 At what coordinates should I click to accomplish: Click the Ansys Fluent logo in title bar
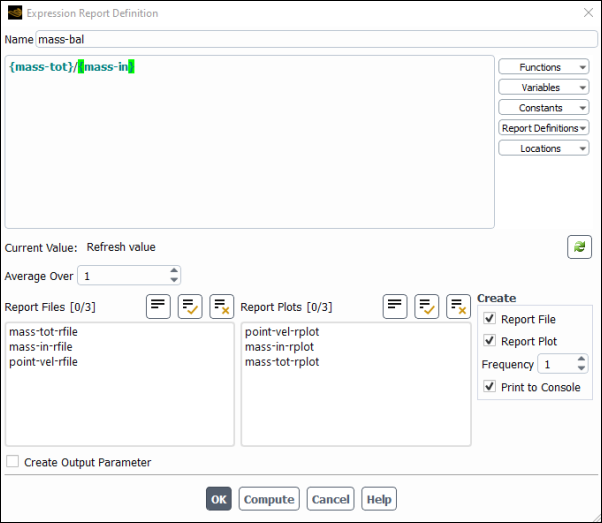click(15, 13)
